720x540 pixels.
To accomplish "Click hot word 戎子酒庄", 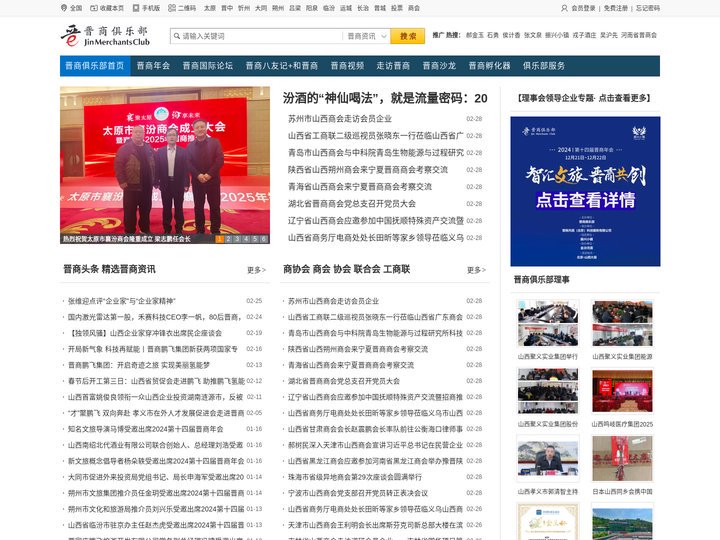I will (x=585, y=35).
